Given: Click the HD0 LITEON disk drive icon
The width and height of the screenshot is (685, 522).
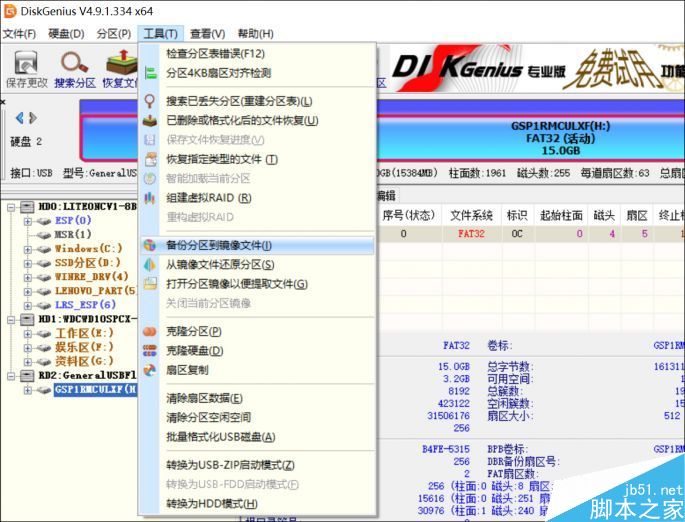Looking at the screenshot, I should click(x=27, y=206).
